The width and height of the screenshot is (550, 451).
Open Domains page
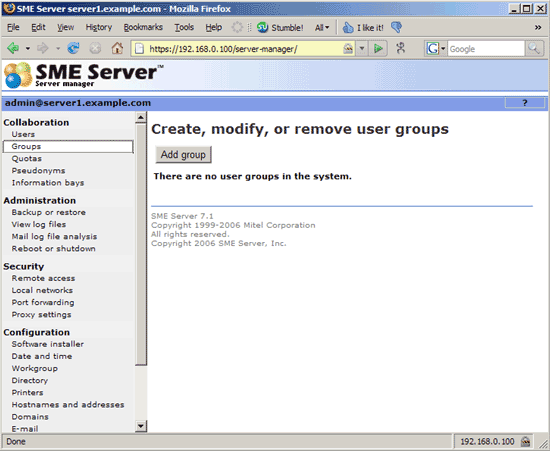pos(30,417)
